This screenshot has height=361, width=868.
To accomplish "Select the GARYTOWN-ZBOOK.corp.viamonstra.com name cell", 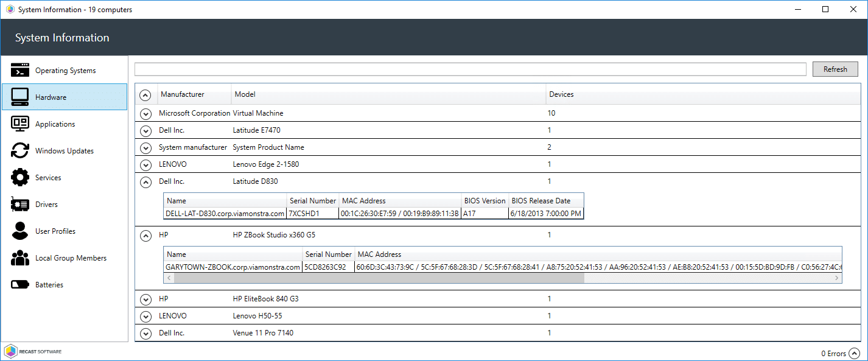I will pyautogui.click(x=233, y=267).
